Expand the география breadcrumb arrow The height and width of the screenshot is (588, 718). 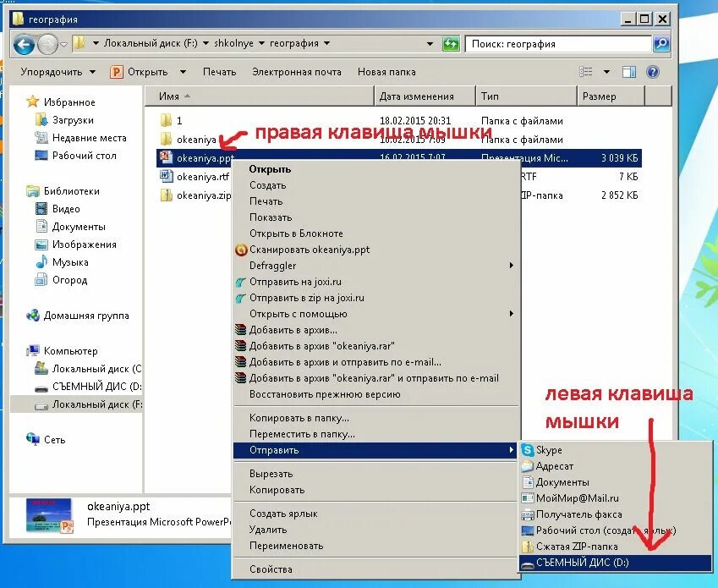point(327,43)
